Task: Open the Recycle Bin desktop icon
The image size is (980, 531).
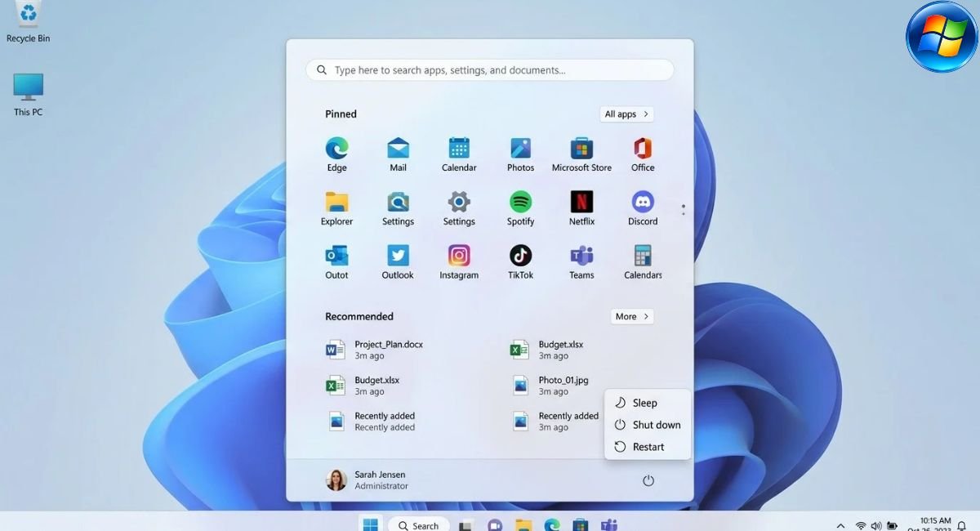Action: 28,22
